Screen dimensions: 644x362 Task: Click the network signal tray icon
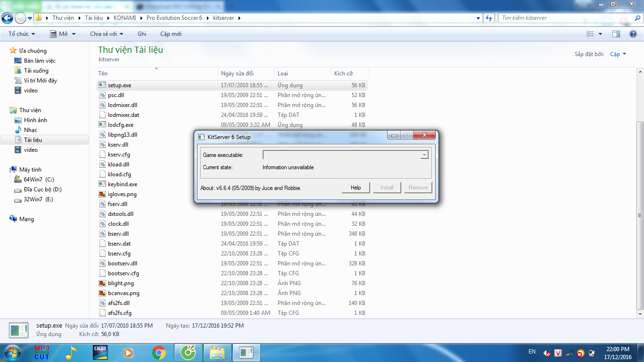click(x=570, y=353)
